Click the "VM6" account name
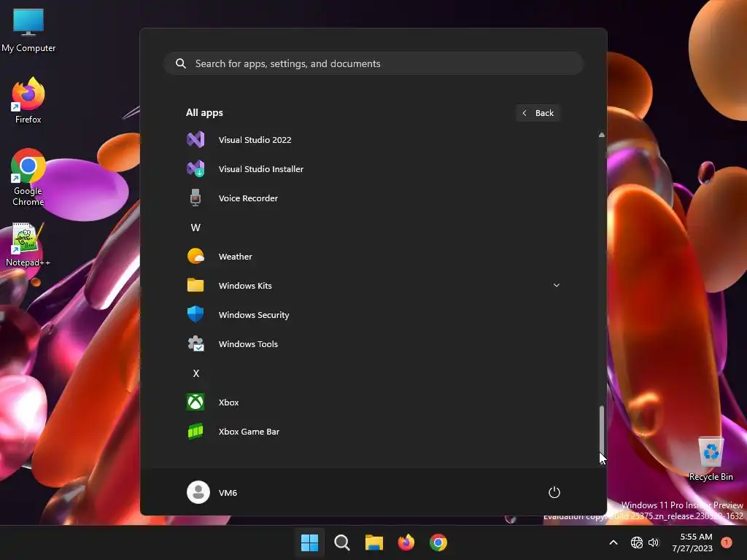The image size is (747, 560). 228,492
